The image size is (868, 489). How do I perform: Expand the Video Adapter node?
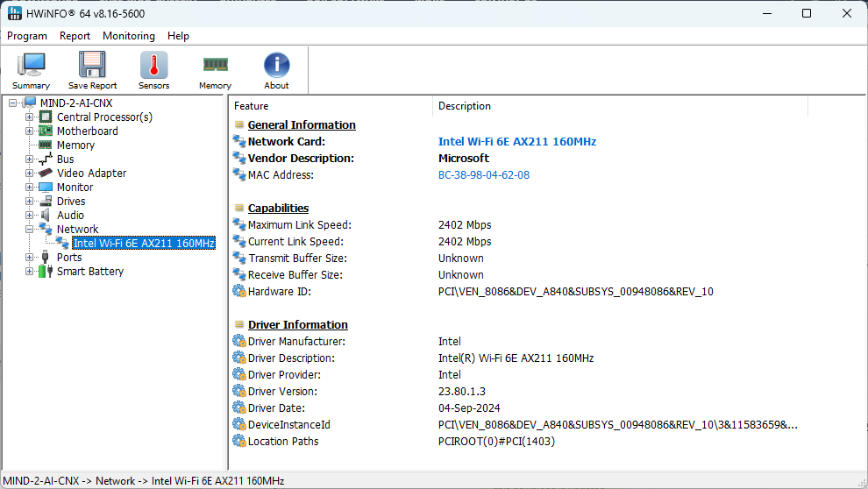point(29,174)
